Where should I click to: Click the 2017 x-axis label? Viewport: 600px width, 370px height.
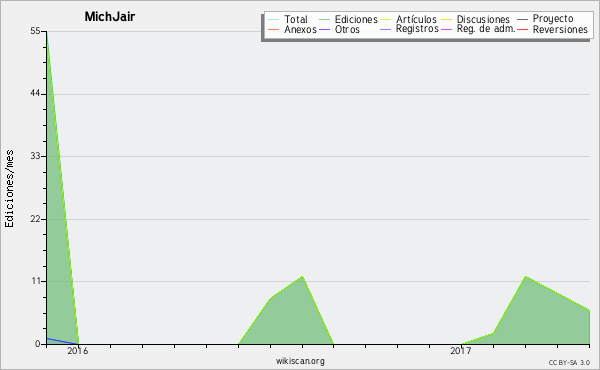coord(460,350)
